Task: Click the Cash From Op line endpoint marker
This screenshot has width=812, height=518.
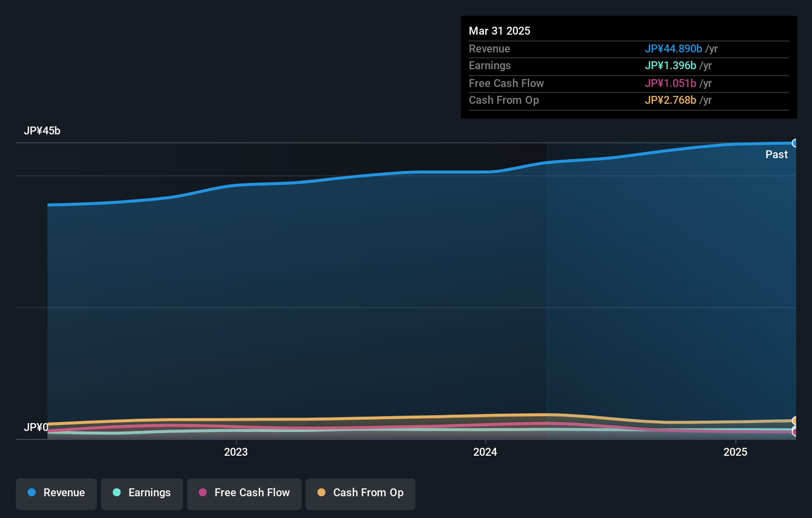Action: (795, 421)
